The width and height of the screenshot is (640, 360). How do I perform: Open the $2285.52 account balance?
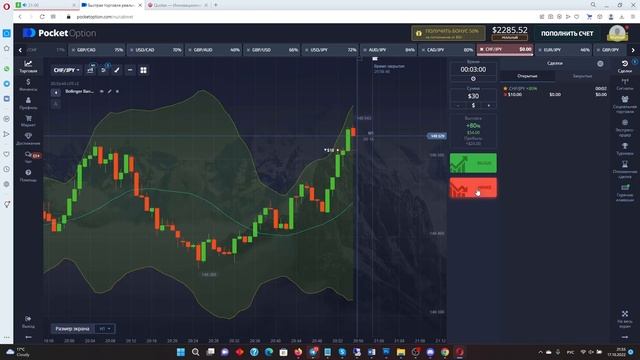[x=509, y=33]
